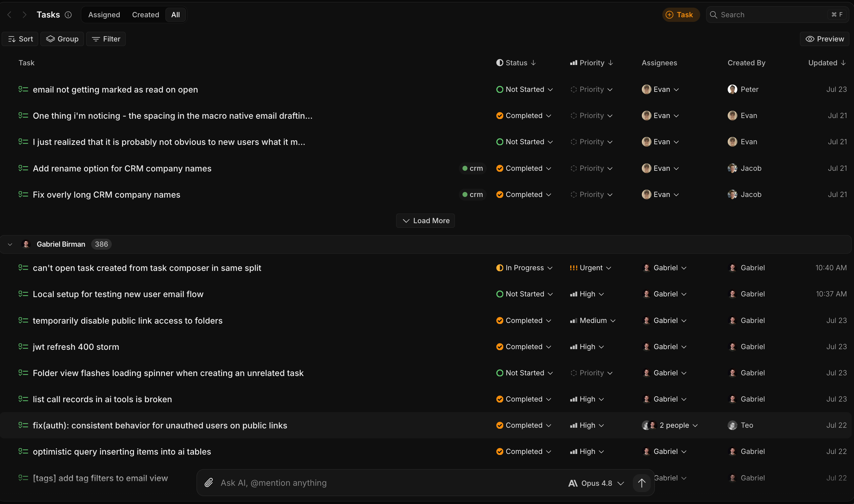This screenshot has width=854, height=504.
Task: Click the crm tag on 'Fix overly long CRM company names'
Action: pyautogui.click(x=473, y=195)
